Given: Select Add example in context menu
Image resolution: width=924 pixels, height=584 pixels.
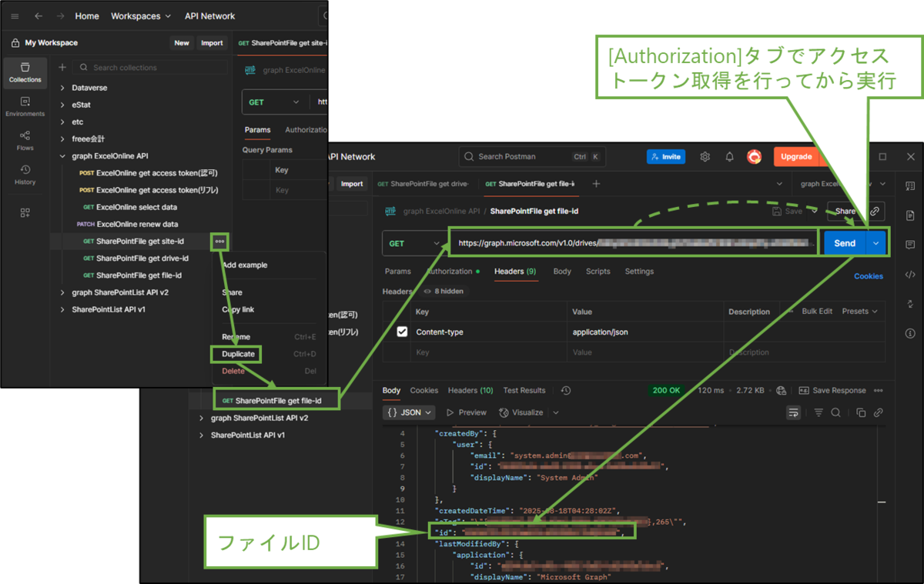Looking at the screenshot, I should point(245,265).
